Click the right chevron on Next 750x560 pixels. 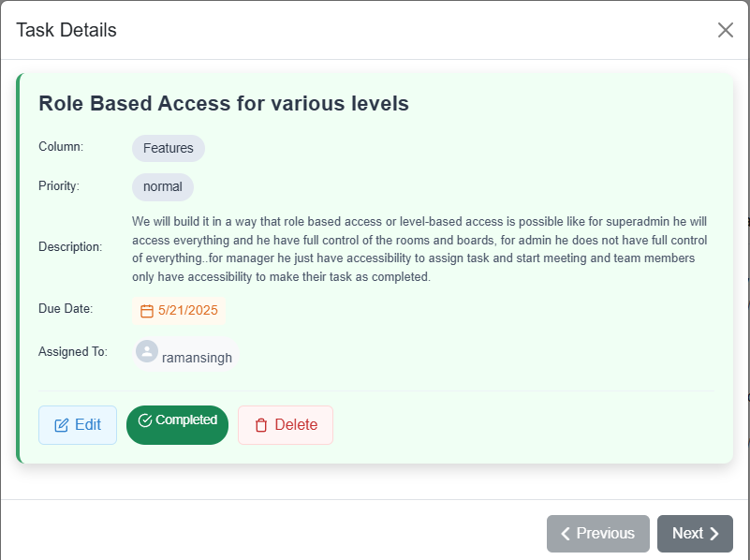714,533
